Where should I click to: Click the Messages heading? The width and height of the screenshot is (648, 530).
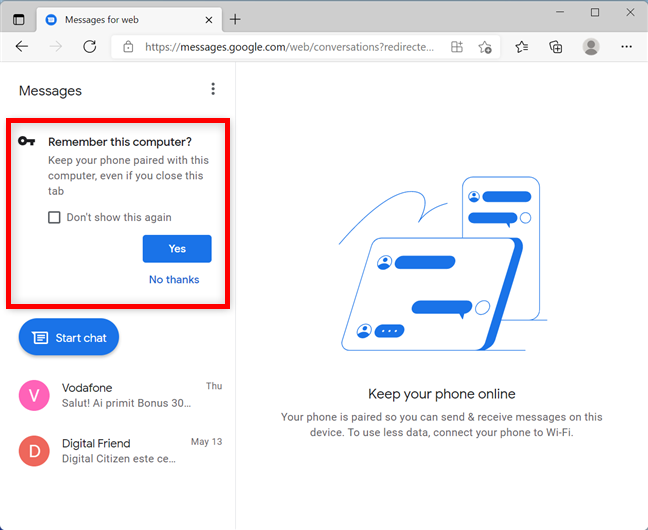pyautogui.click(x=50, y=91)
